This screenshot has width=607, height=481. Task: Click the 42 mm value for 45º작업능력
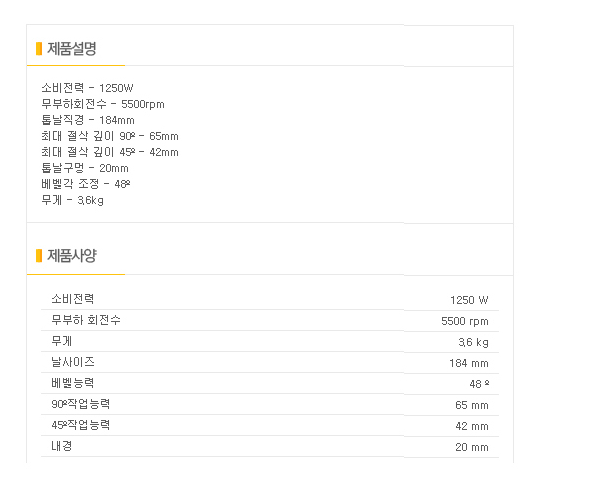[x=472, y=426]
